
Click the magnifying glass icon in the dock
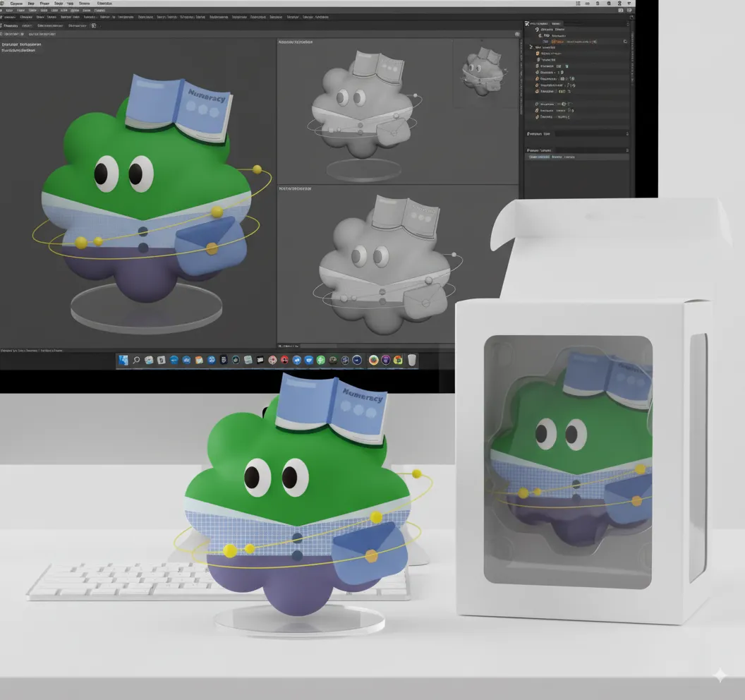tap(137, 361)
